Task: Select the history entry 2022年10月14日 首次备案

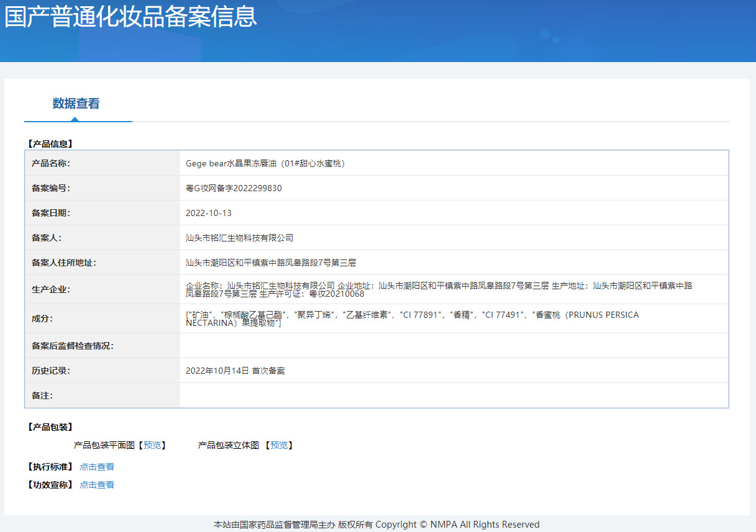Action: point(235,371)
